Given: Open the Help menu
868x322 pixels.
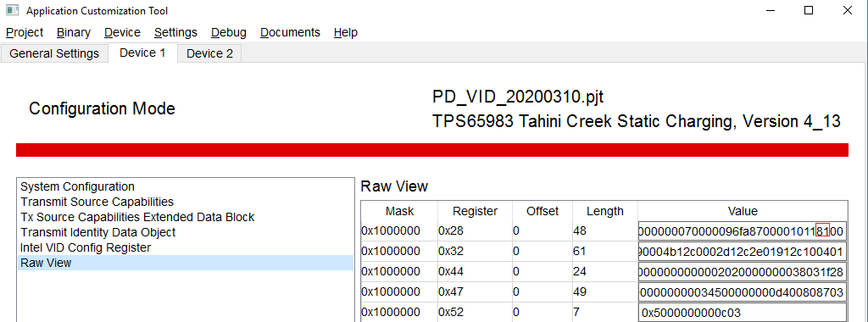Looking at the screenshot, I should (346, 33).
